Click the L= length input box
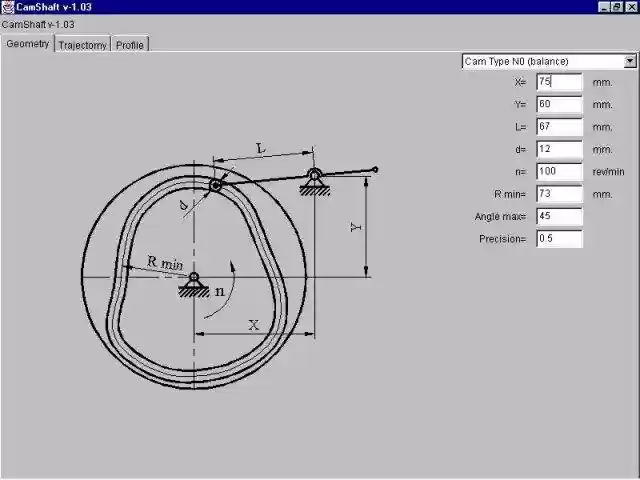The height and width of the screenshot is (480, 640). tap(559, 127)
